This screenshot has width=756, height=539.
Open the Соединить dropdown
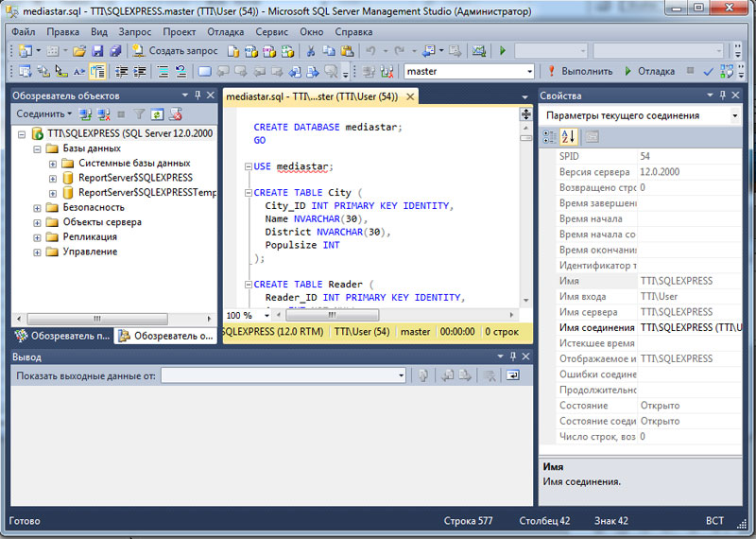coord(43,113)
